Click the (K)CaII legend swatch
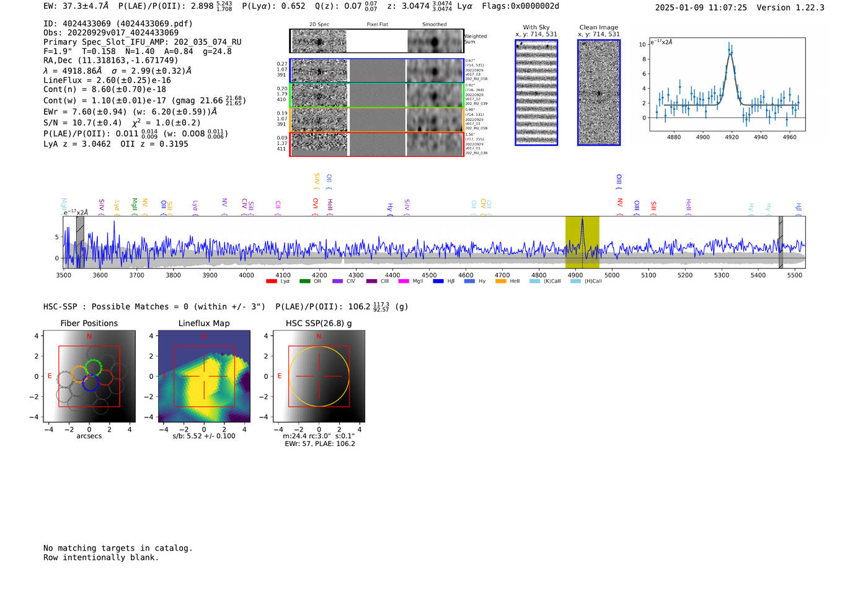Viewport: 868px width, 591px height. [534, 281]
